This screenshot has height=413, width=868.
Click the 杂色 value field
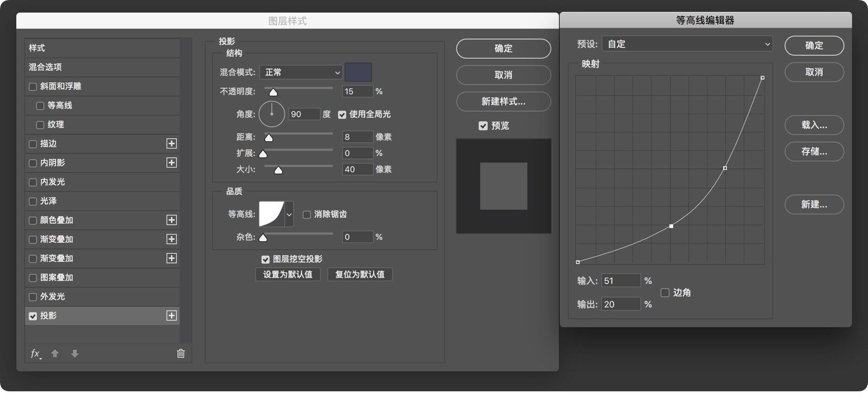[x=358, y=237]
